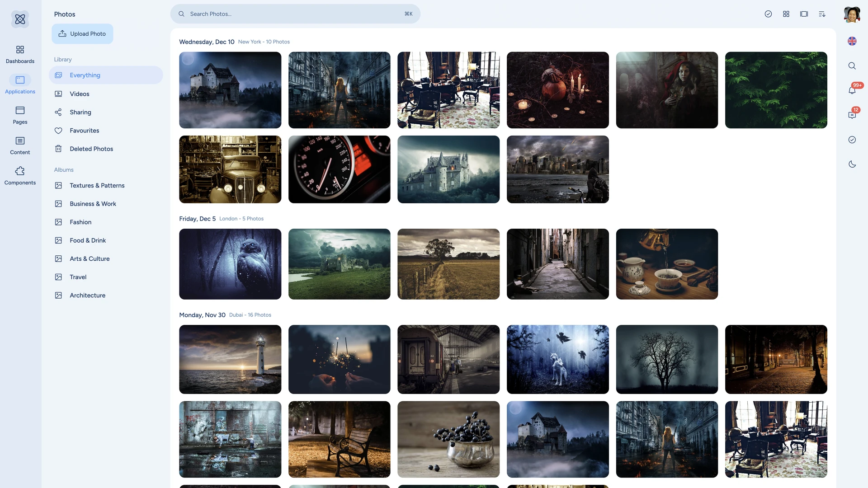
Task: Open the speedometer photo thumbnail
Action: tap(339, 169)
